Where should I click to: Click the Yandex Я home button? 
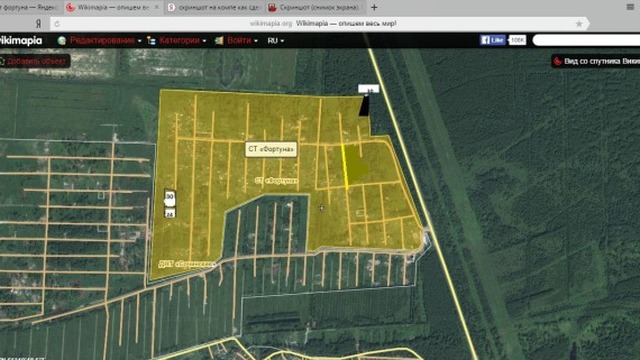tap(38, 24)
